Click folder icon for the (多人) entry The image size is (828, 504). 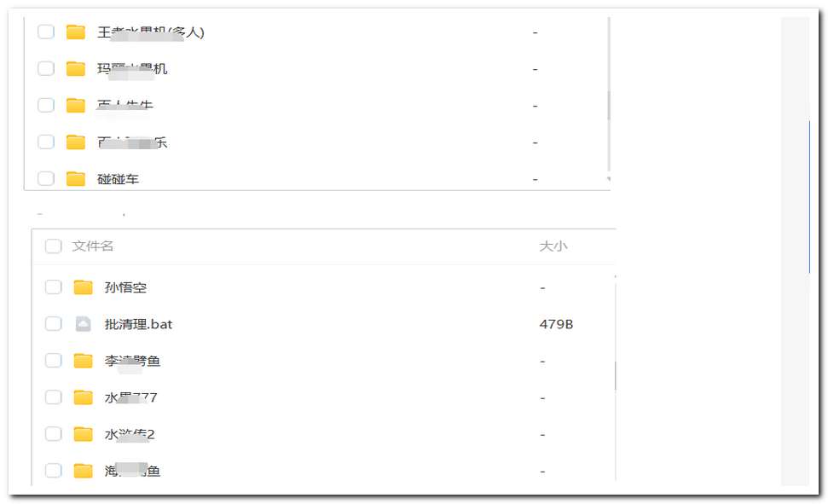(76, 32)
